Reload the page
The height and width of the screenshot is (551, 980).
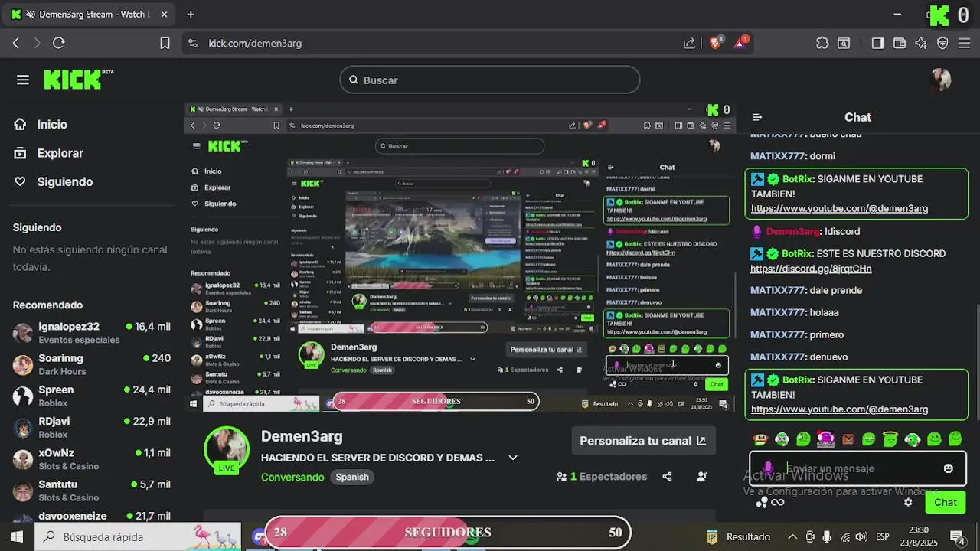tap(59, 43)
